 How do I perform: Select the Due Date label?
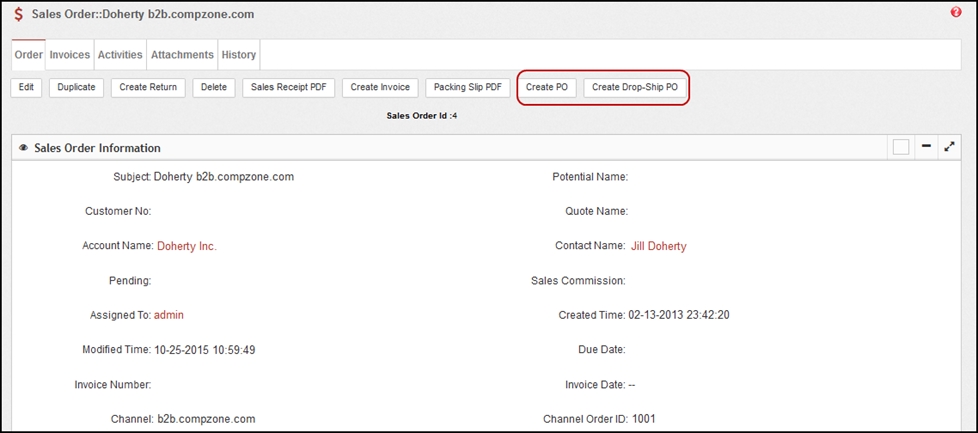602,350
